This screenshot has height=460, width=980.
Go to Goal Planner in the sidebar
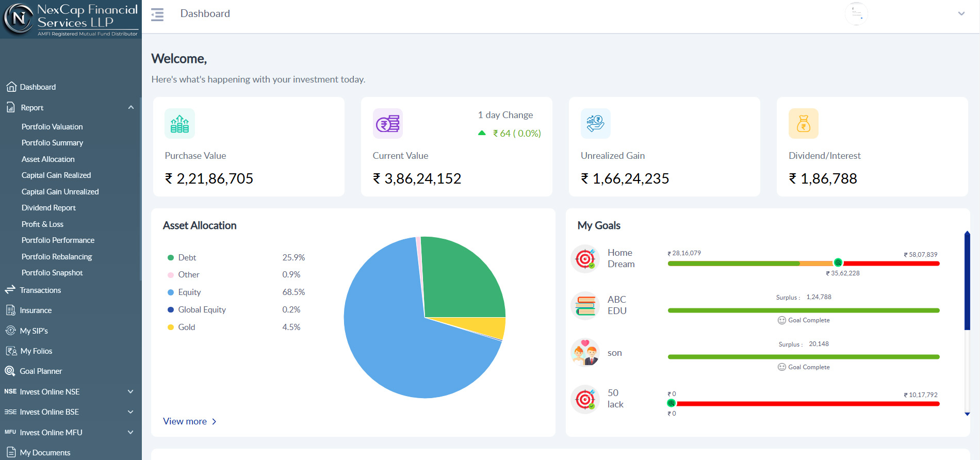pos(41,371)
